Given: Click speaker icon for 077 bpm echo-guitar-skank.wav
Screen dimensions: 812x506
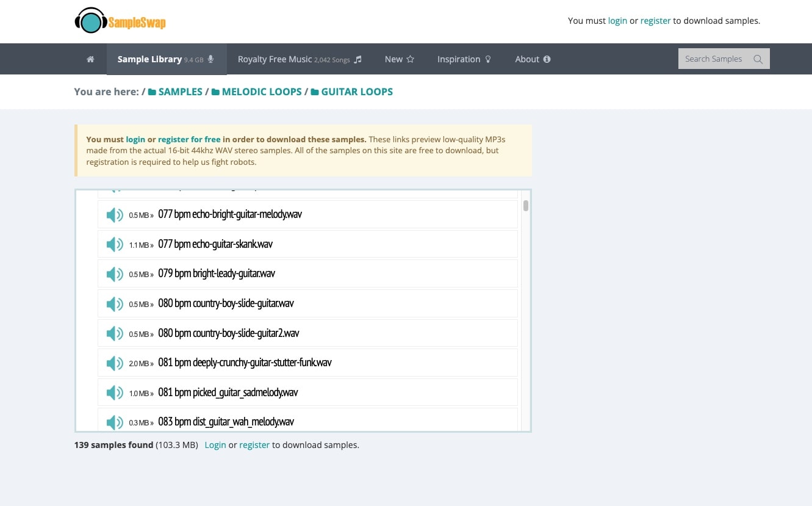Looking at the screenshot, I should tap(115, 245).
